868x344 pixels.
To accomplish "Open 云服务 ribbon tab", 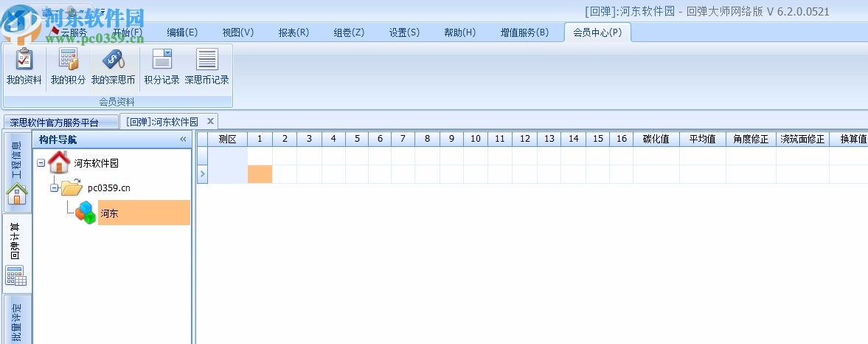I will point(74,32).
